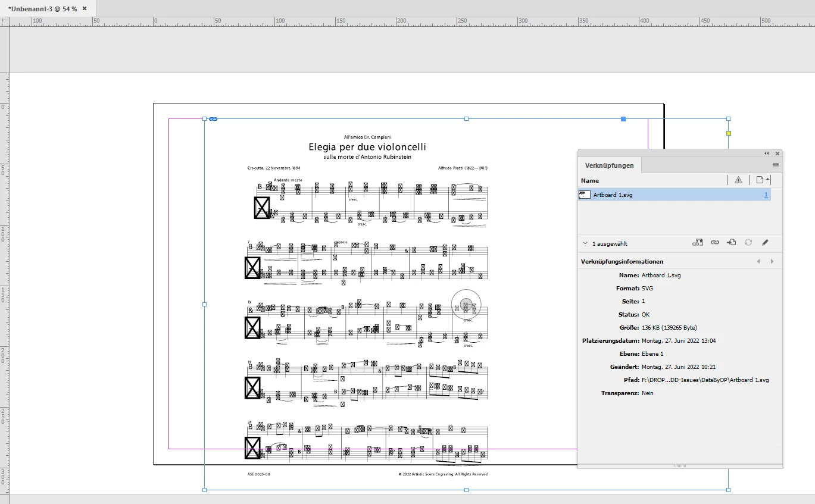
Task: Click the Größe value '136 KB (139265 Byte)'
Action: point(669,327)
